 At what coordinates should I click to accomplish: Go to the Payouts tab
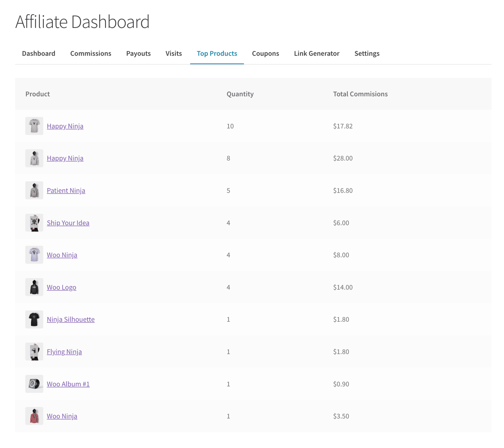coord(138,53)
